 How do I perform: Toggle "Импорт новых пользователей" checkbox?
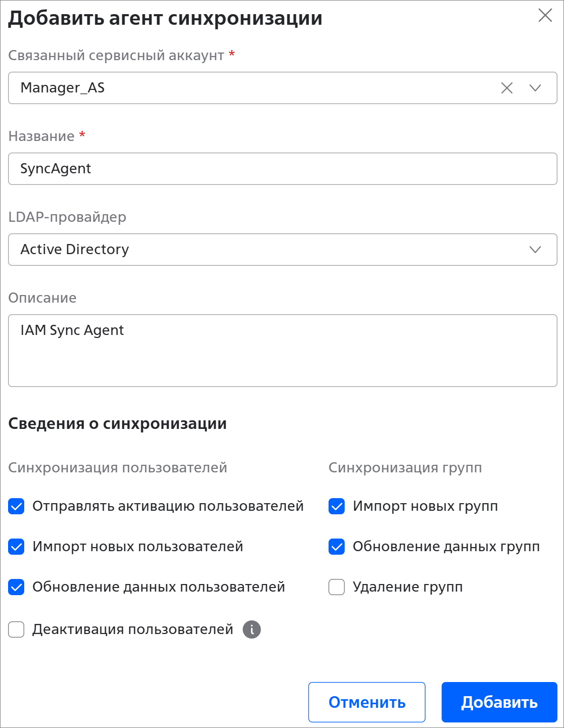[17, 547]
